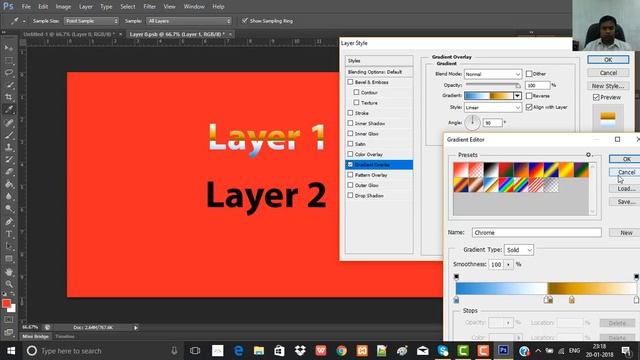The height and width of the screenshot is (360, 640).
Task: Open Smoothness value arrow
Action: coord(508,264)
